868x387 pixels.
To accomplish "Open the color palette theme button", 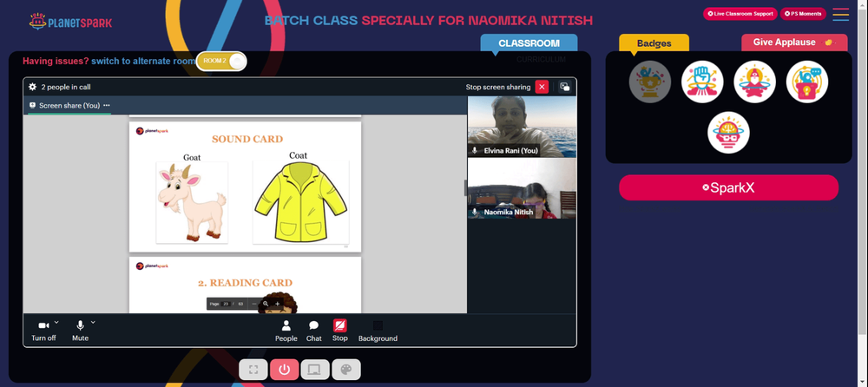I will pyautogui.click(x=346, y=370).
